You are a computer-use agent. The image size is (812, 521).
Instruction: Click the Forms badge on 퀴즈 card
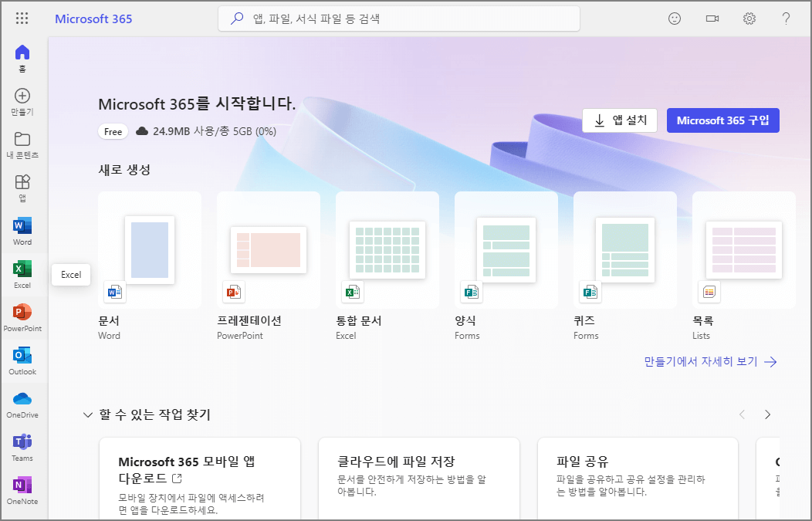(590, 292)
